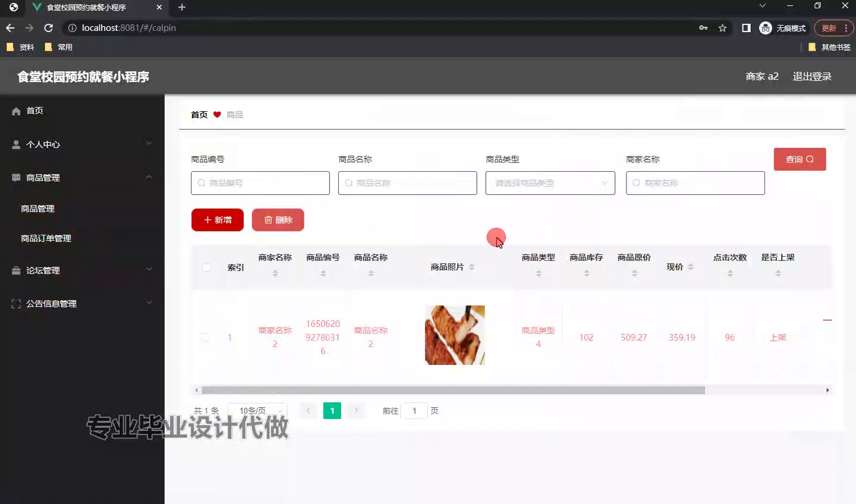Expand the 论坛管理 sidebar menu
856x504 pixels.
(x=82, y=270)
